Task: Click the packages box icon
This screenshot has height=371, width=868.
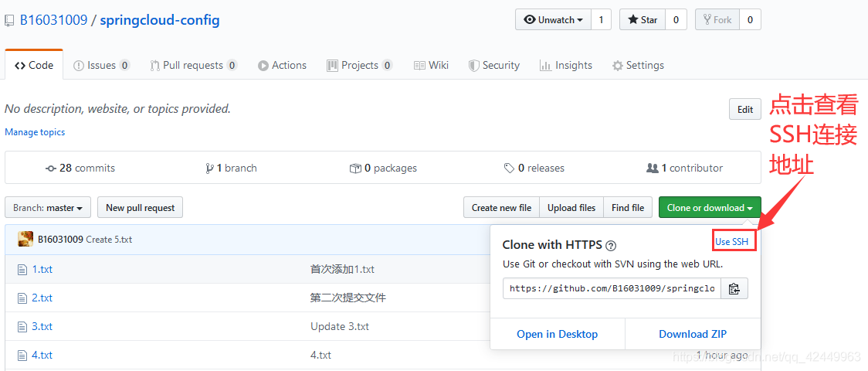Action: click(x=355, y=168)
